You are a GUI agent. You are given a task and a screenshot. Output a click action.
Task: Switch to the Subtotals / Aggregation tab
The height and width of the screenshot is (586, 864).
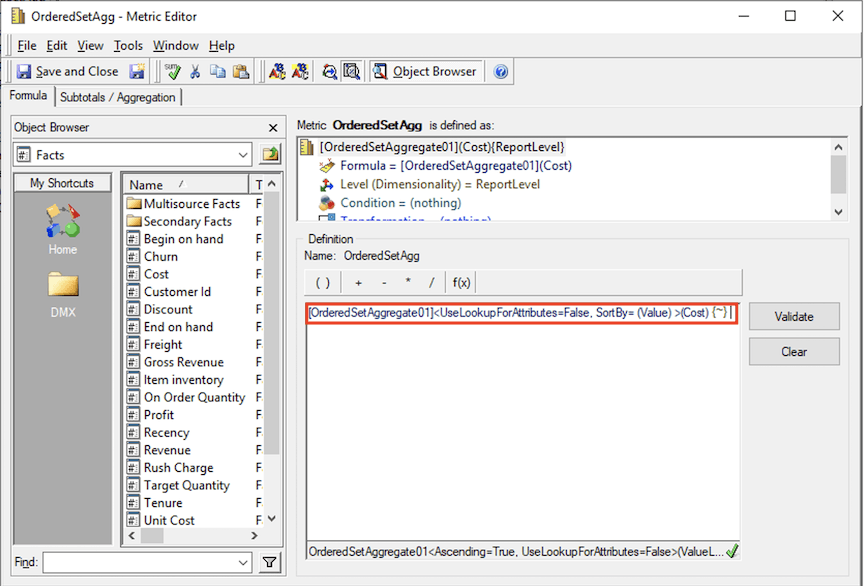pos(118,97)
